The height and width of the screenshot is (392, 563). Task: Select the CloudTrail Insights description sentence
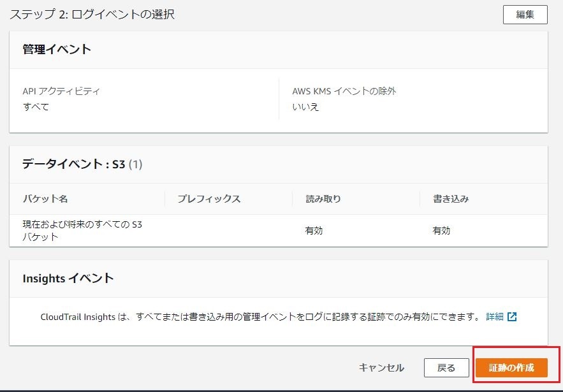[260, 317]
